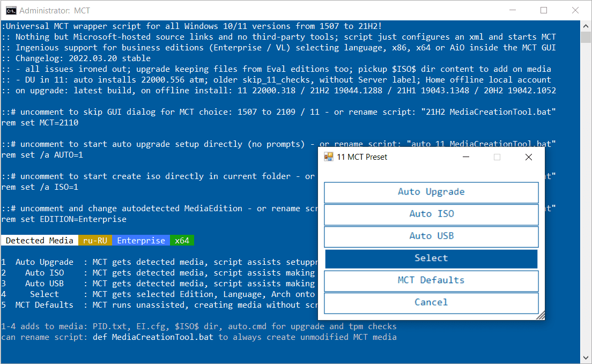Click console scrollbar down arrow
The width and height of the screenshot is (592, 364).
586,358
